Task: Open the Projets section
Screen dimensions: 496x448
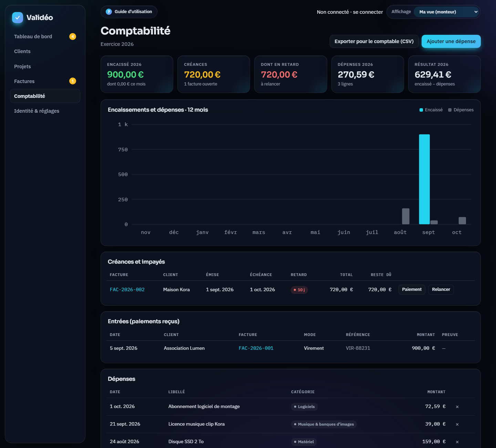Action: (x=45, y=67)
